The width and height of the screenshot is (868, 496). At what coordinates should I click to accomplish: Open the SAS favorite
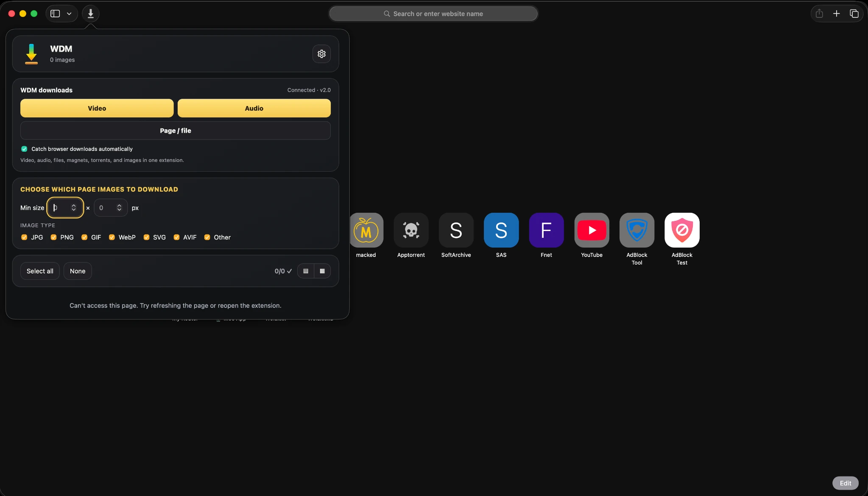(x=501, y=230)
